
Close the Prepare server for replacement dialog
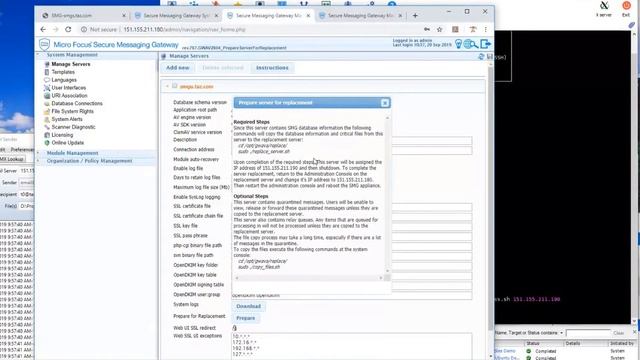(385, 103)
